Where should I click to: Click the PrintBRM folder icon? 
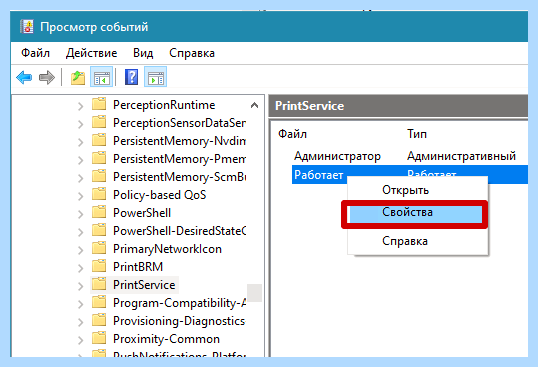[99, 266]
